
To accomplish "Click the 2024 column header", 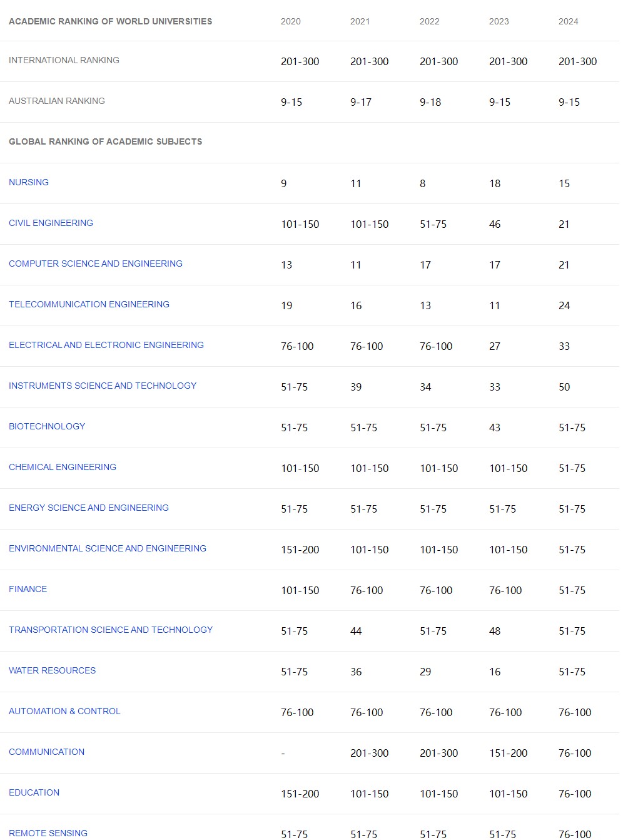I will pos(569,21).
